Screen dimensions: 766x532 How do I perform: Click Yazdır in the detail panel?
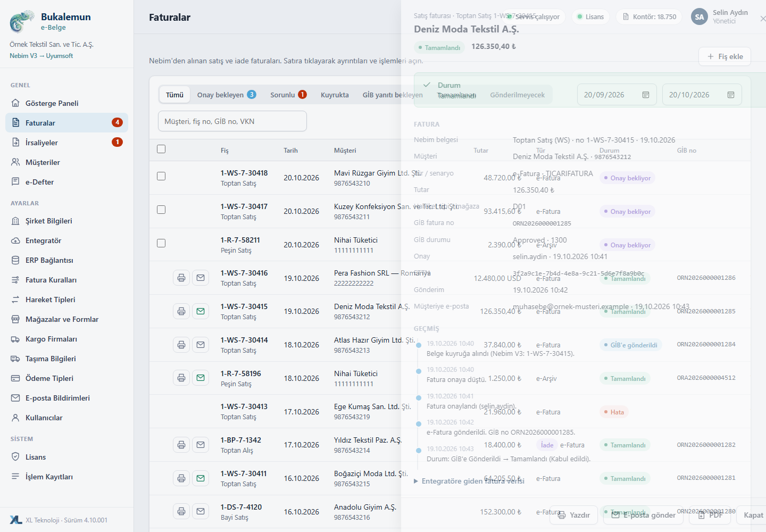coord(574,515)
